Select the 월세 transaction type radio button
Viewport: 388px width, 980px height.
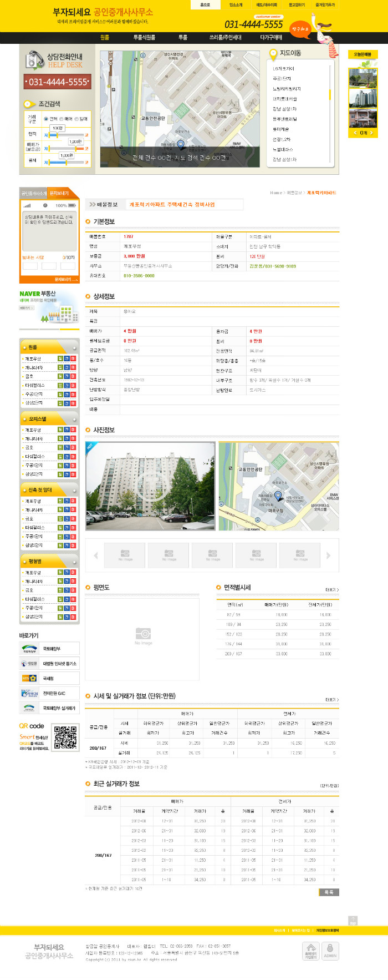(x=76, y=119)
